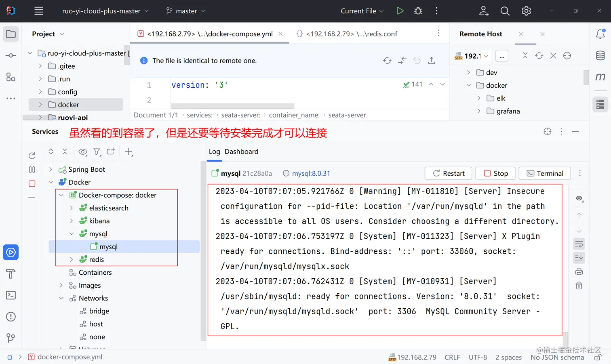
Task: Select the mysql container tree item
Action: pos(124,246)
